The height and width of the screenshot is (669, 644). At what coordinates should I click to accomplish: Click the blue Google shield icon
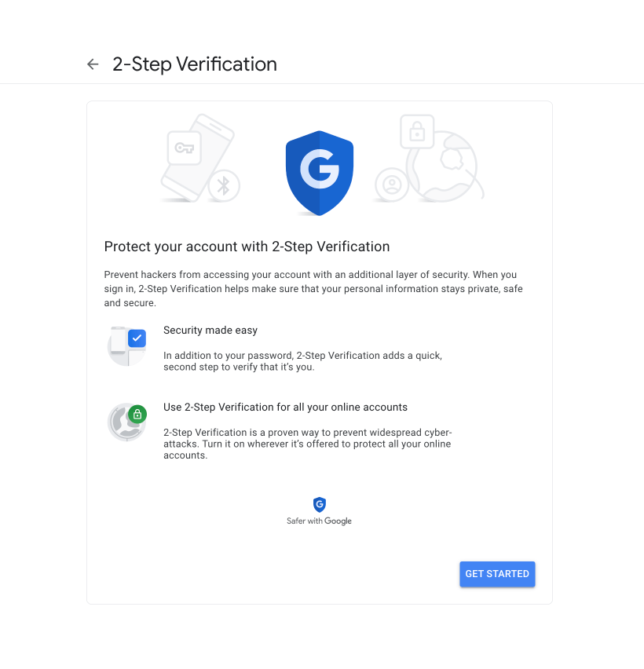click(320, 172)
